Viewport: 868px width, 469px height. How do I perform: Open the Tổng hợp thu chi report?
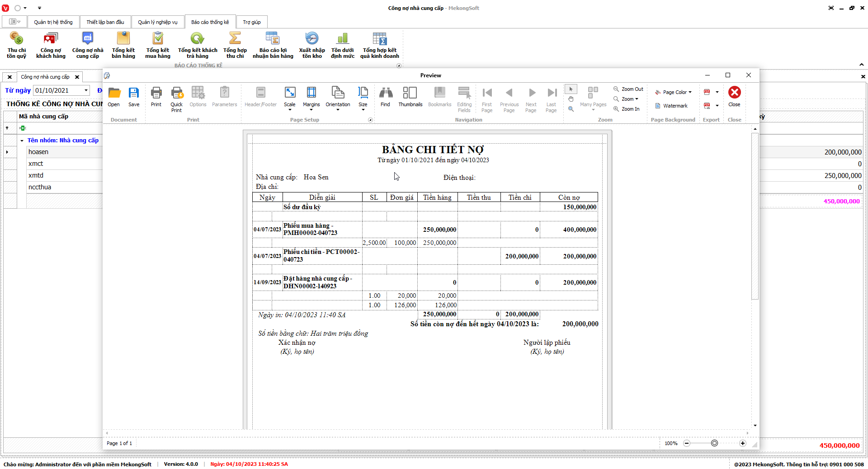tap(235, 45)
